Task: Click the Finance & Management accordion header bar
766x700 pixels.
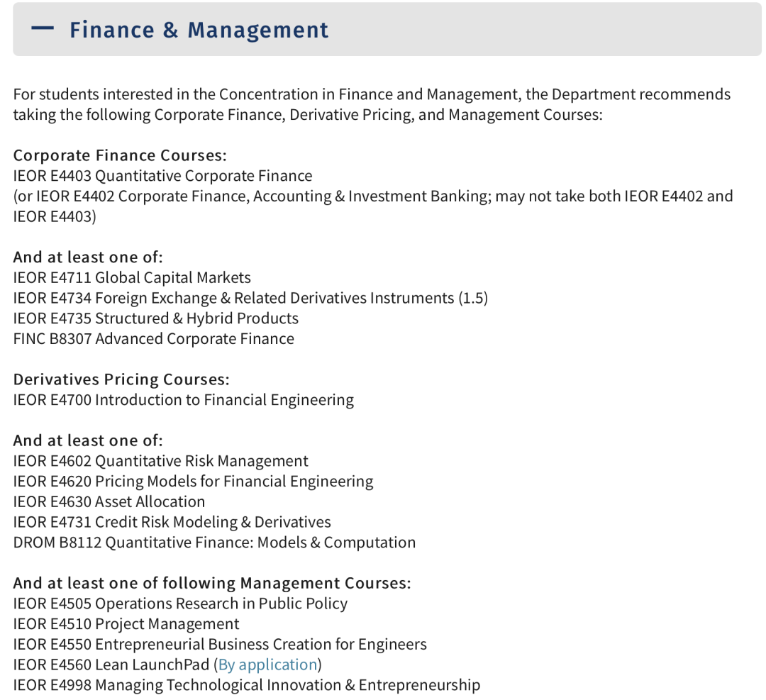Action: [387, 29]
